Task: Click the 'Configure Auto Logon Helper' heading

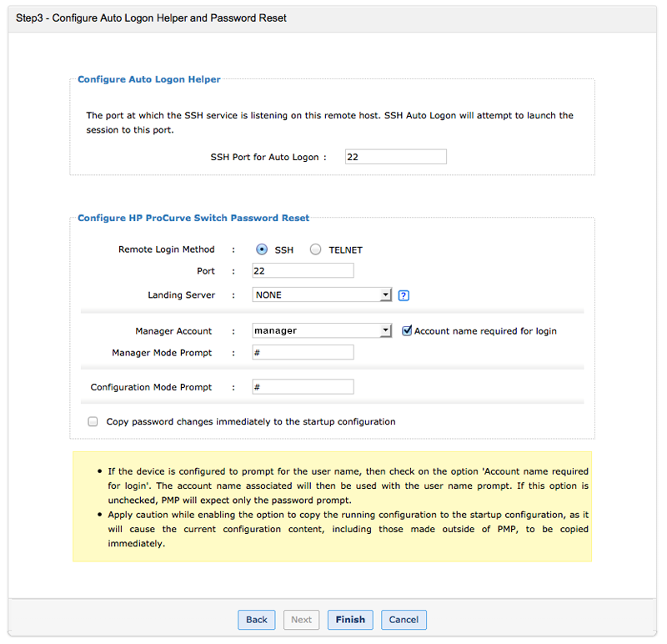Action: click(148, 79)
